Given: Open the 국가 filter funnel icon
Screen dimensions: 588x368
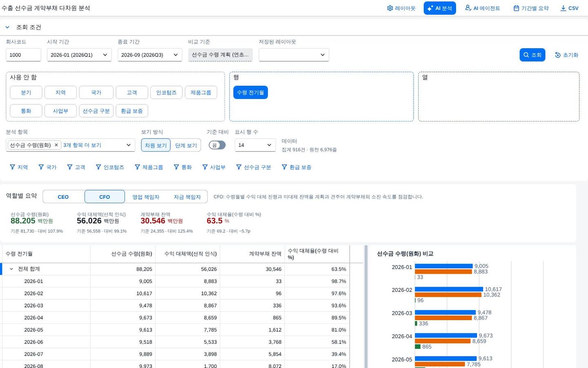Looking at the screenshot, I should click(41, 167).
